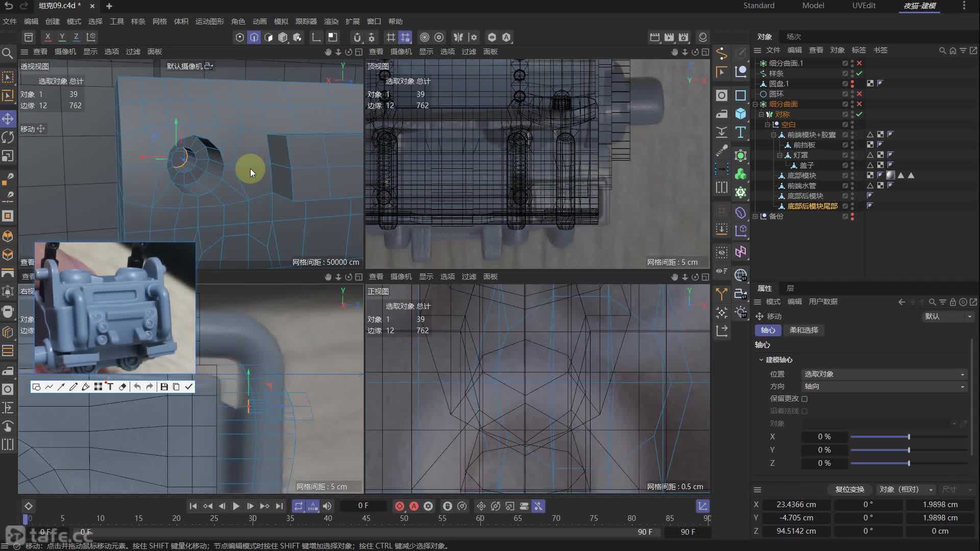Open render to picture viewer icon
This screenshot has height=551, width=980.
[669, 37]
